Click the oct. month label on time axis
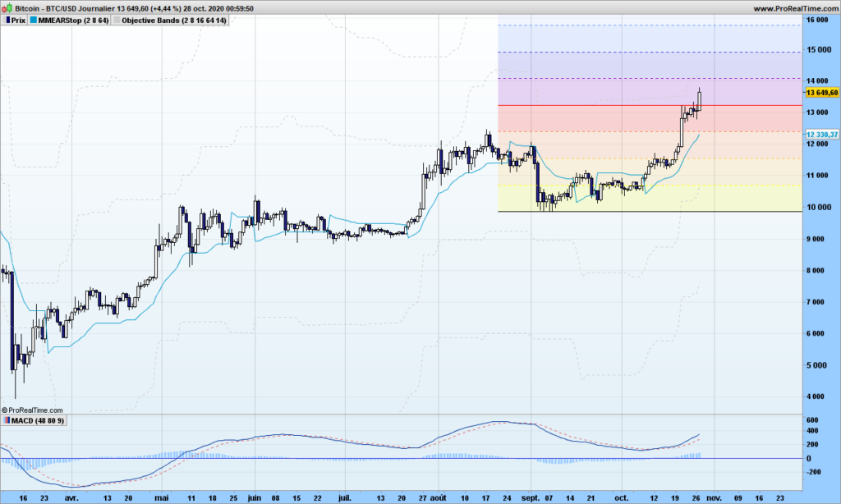 pyautogui.click(x=621, y=498)
